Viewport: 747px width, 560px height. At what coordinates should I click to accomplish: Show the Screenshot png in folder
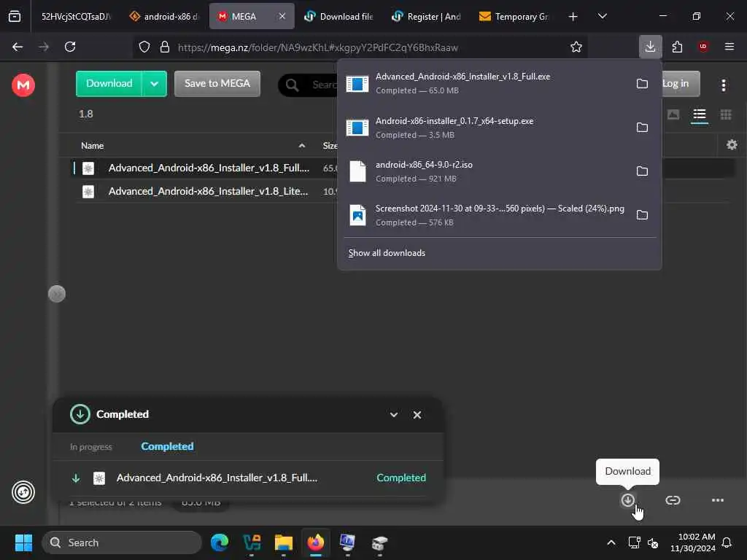tap(642, 215)
